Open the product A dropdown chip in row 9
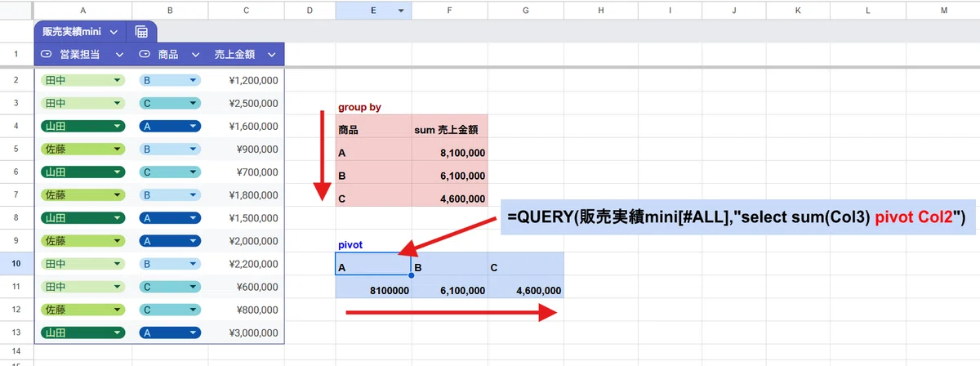Screen dimensions: 980x366 coord(170,241)
